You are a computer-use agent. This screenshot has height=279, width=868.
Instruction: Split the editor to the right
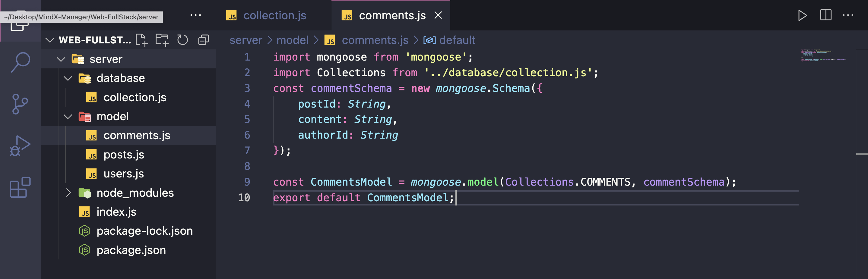[x=825, y=15]
